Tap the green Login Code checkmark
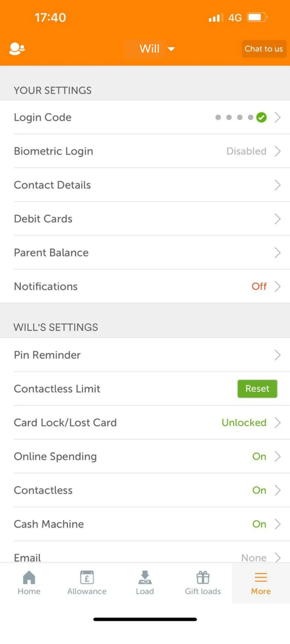The width and height of the screenshot is (290, 644). tap(261, 117)
